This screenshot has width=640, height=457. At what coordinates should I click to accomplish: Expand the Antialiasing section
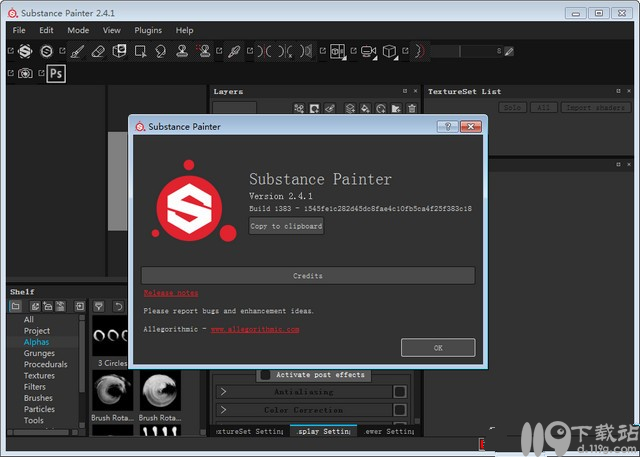tap(223, 392)
